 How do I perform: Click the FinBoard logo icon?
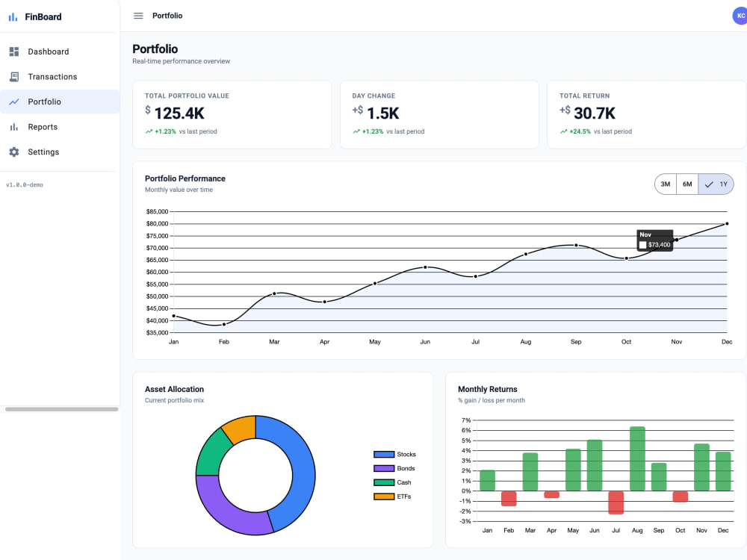[x=13, y=17]
